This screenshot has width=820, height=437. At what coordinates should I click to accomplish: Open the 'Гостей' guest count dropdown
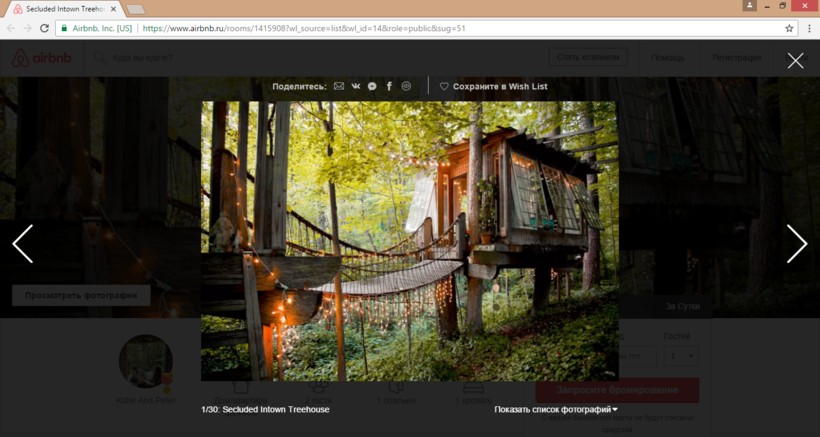(x=681, y=356)
